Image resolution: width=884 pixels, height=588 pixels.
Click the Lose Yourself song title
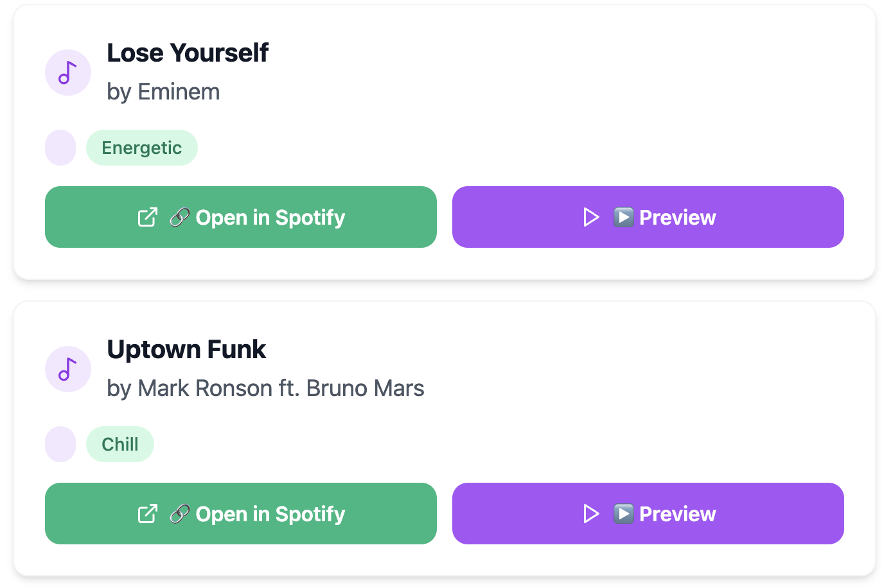tap(188, 53)
